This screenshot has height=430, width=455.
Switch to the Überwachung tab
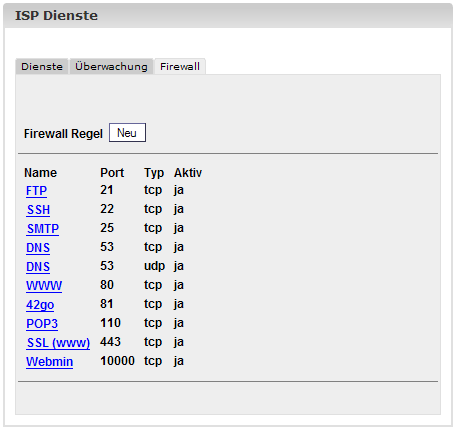pyautogui.click(x=111, y=66)
